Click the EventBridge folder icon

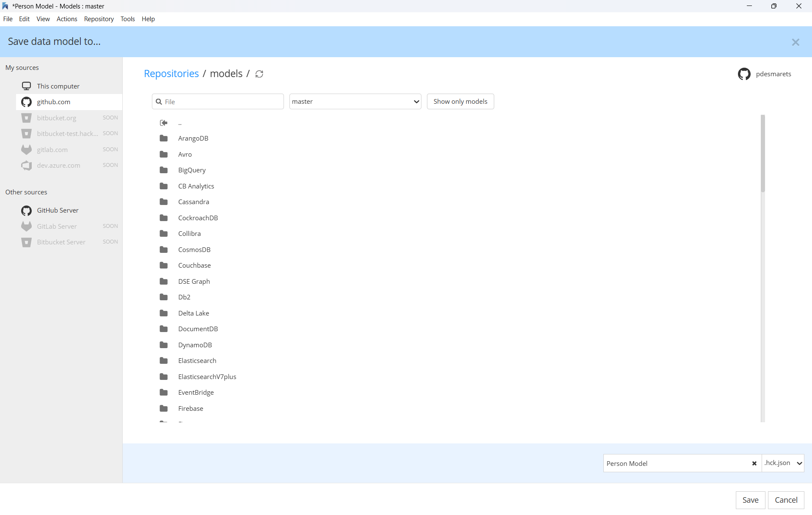(164, 393)
